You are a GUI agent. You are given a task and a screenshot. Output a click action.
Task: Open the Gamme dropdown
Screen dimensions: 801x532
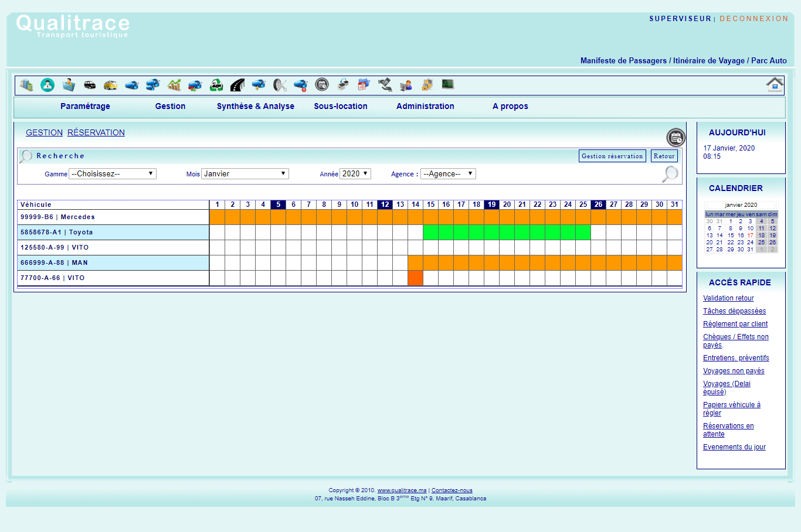[x=113, y=174]
